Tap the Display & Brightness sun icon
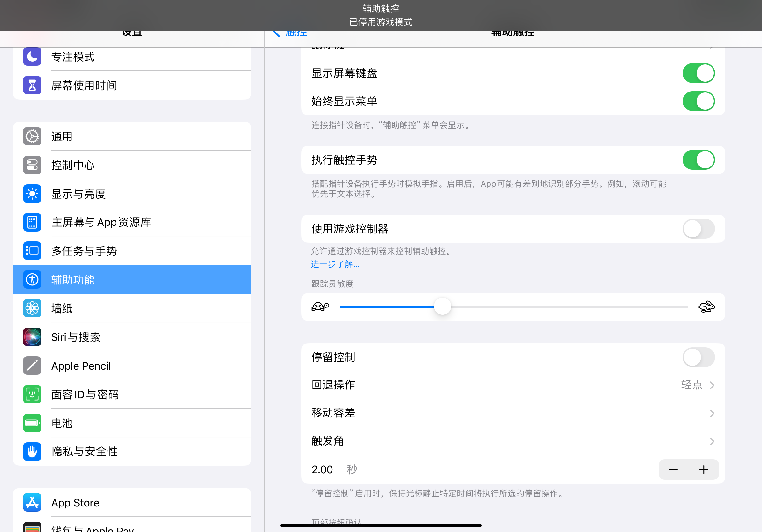Screen dimensions: 762x532 32,194
